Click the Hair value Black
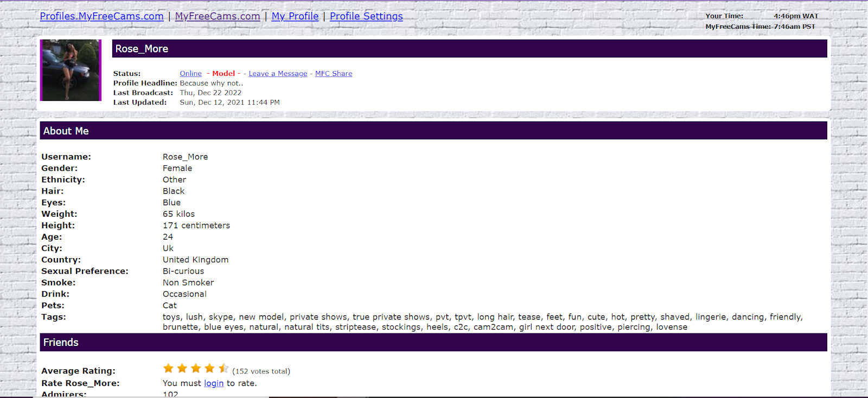 click(174, 191)
